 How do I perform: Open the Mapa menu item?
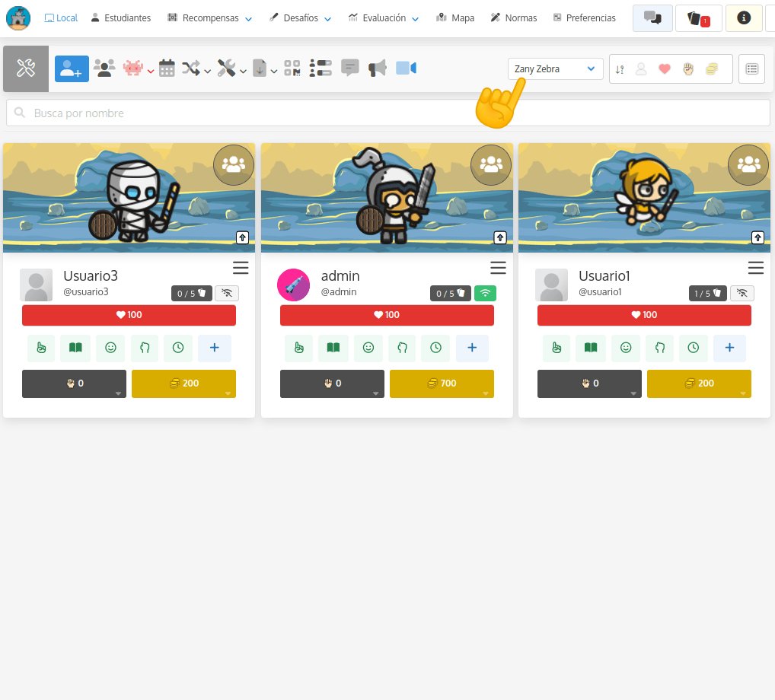[454, 17]
